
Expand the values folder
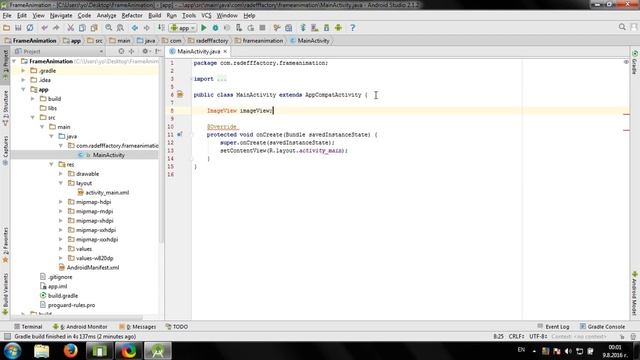pyautogui.click(x=61, y=249)
